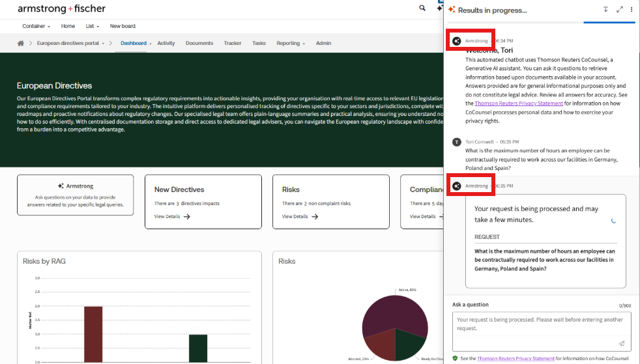The width and height of the screenshot is (640, 364).
Task: Expand the List dropdown menu
Action: [x=93, y=26]
